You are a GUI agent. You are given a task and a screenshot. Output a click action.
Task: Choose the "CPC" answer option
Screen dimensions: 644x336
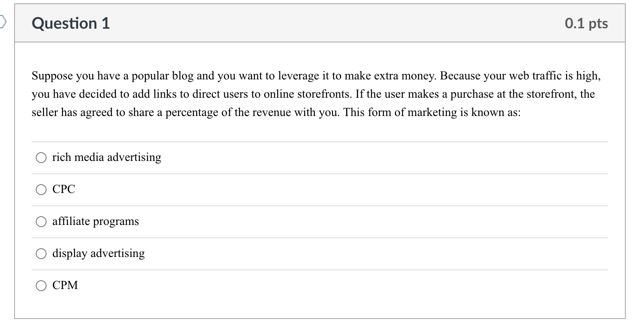40,190
